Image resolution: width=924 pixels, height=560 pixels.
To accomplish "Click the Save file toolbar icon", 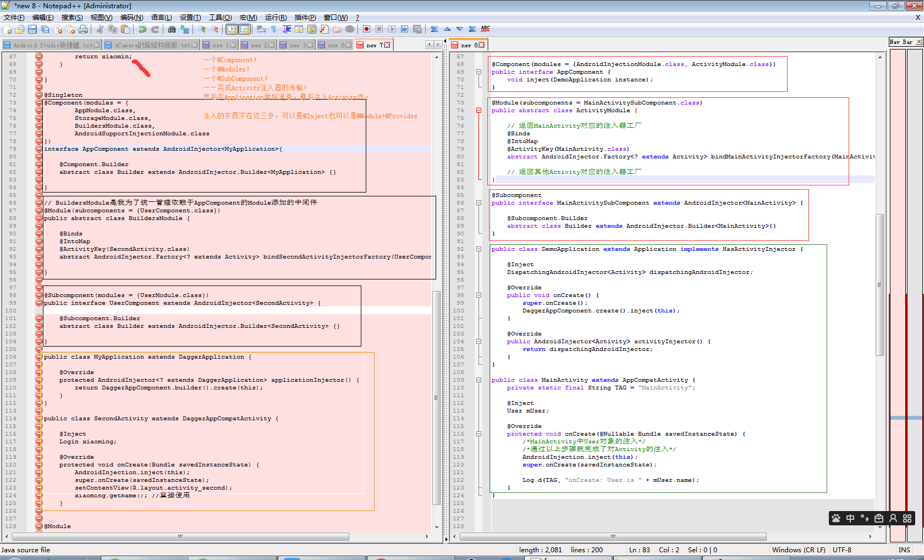I will pos(32,29).
